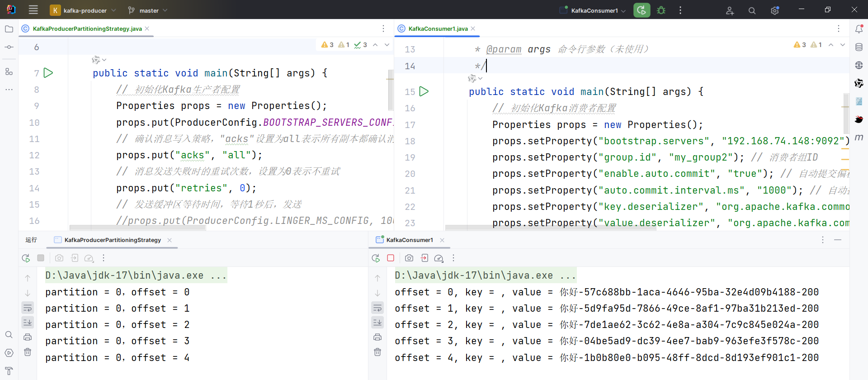Click the left editor horizontal scrollbar
This screenshot has width=868, height=380.
tap(138, 228)
